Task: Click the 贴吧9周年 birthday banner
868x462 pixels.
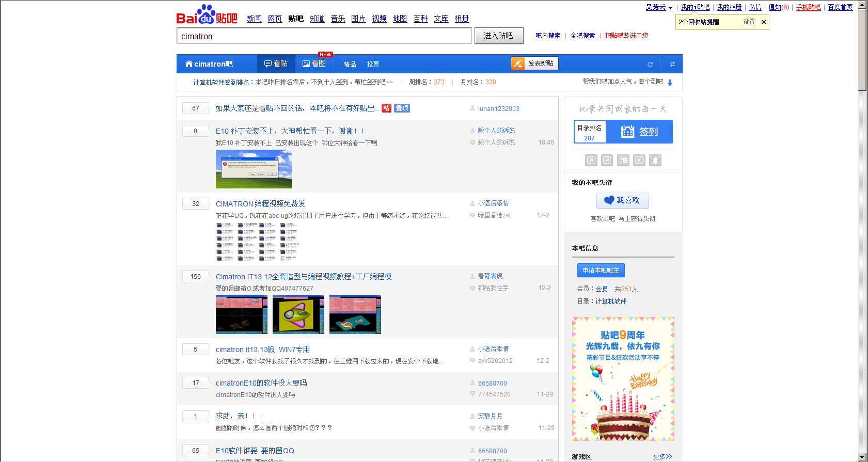Action: [x=623, y=379]
